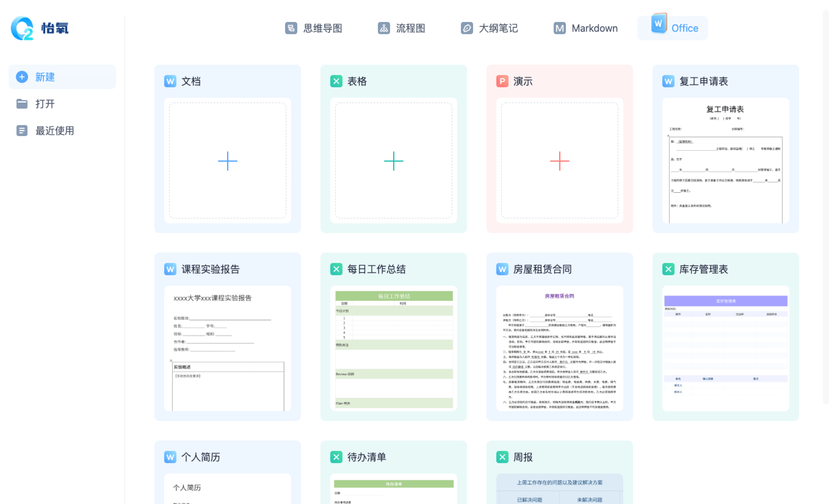
Task: Click the X icon beside 库存管理表
Action: click(668, 269)
